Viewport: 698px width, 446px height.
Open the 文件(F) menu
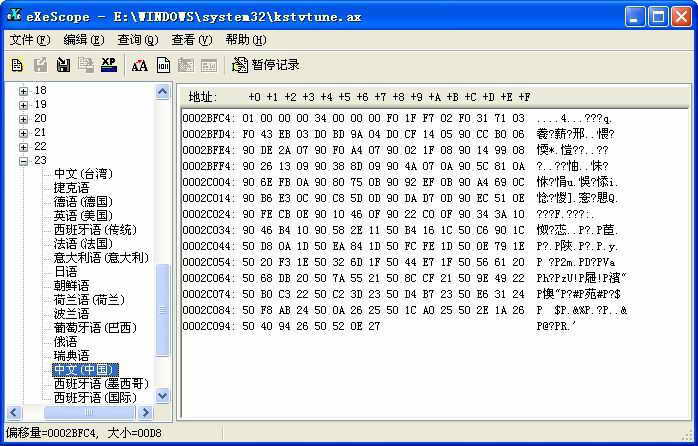29,40
